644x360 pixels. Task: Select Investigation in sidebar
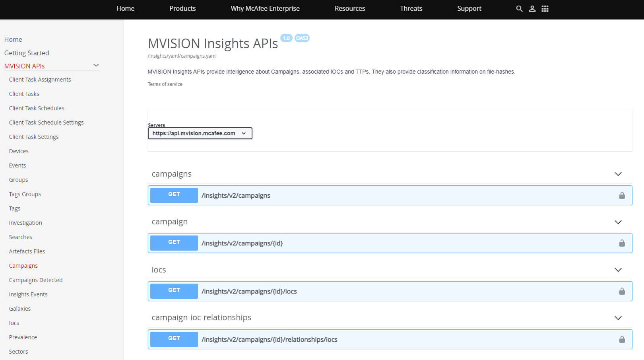click(x=25, y=223)
